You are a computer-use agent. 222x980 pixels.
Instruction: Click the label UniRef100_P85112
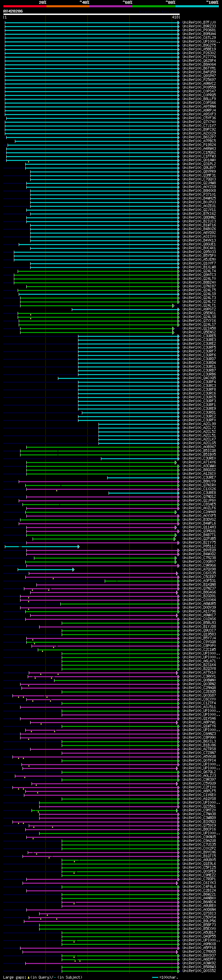point(199,547)
